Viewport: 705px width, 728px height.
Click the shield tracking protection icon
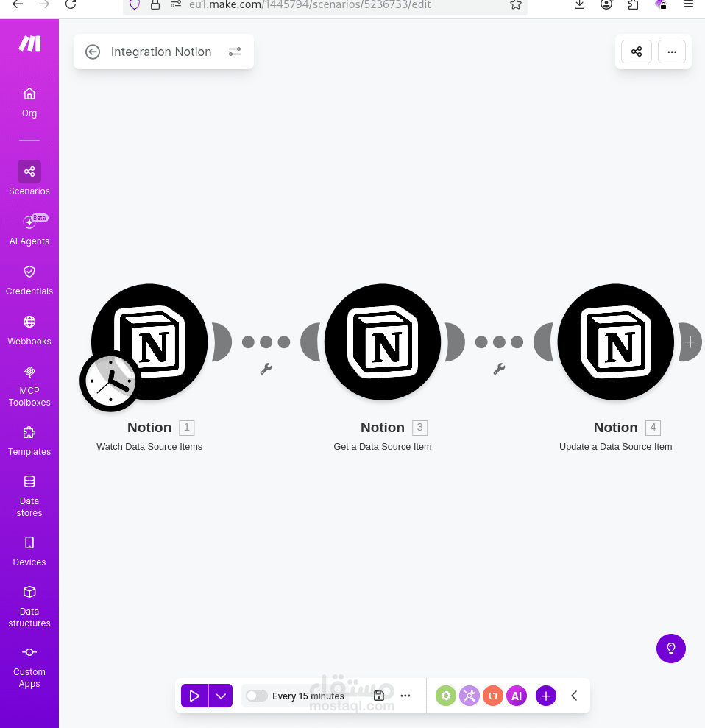pos(135,4)
